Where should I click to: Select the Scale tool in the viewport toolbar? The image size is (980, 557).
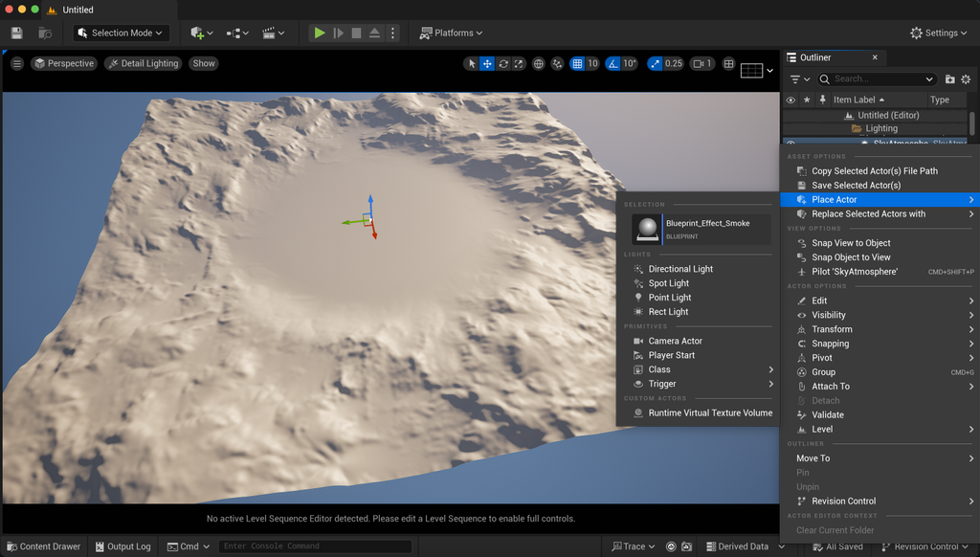click(518, 64)
